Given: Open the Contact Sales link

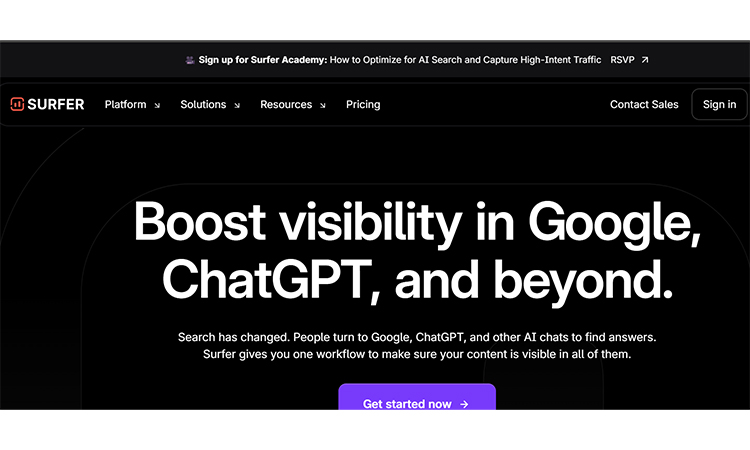Looking at the screenshot, I should [x=644, y=104].
